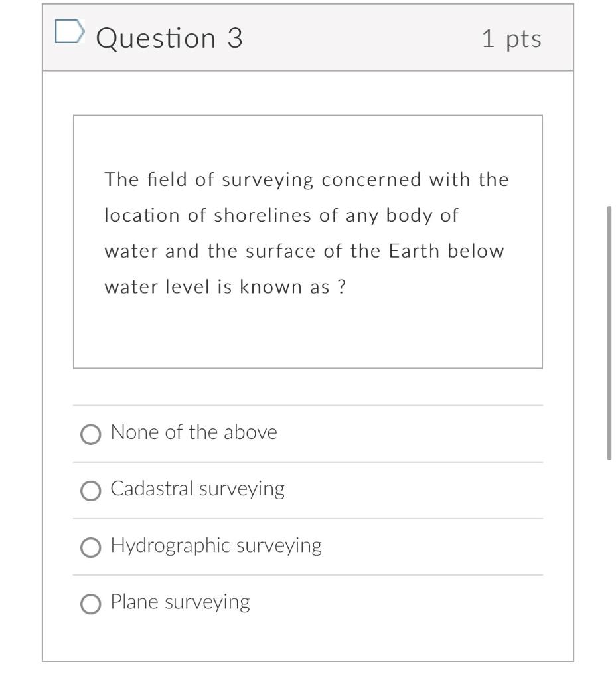Click the question description paragraph
Image resolution: width=616 pixels, height=680 pixels.
coord(307,232)
